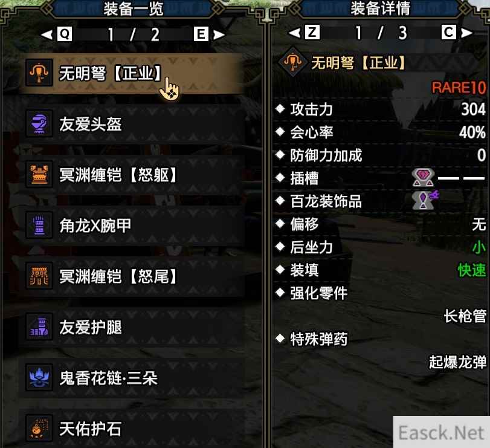This screenshot has height=448, width=490.
Task: Select the 装备详情 header tab
Action: tap(380, 8)
